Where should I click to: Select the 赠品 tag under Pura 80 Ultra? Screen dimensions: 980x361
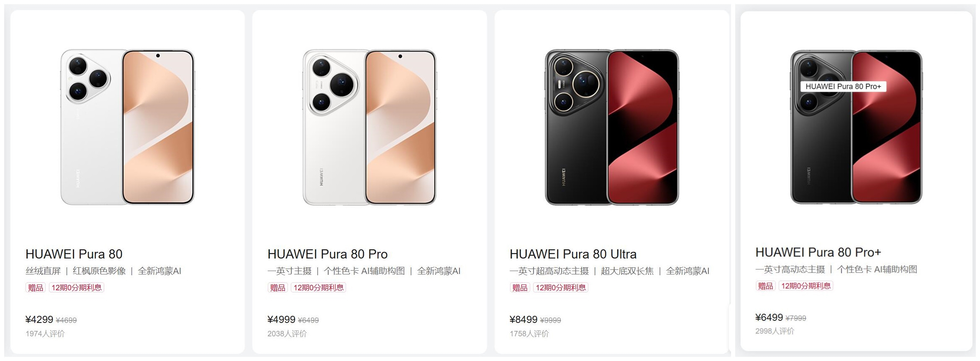(520, 287)
